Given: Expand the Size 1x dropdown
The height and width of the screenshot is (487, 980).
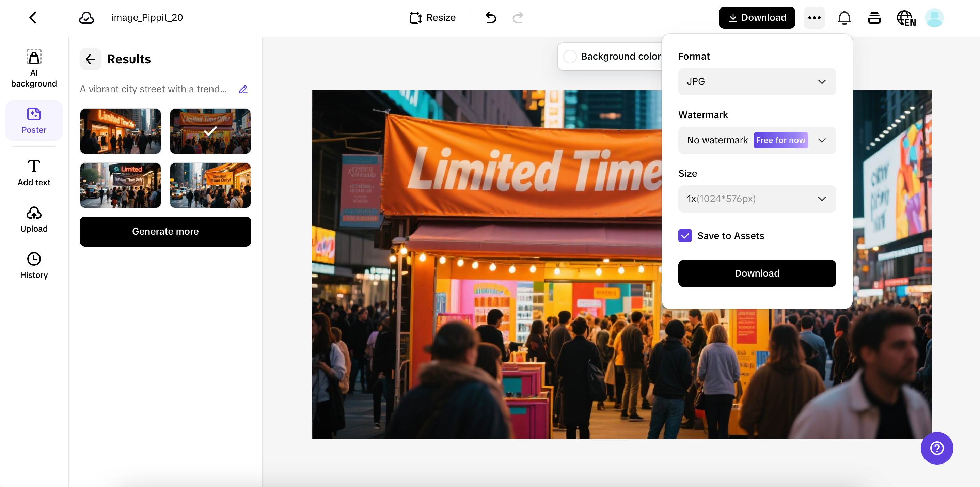Looking at the screenshot, I should (757, 199).
